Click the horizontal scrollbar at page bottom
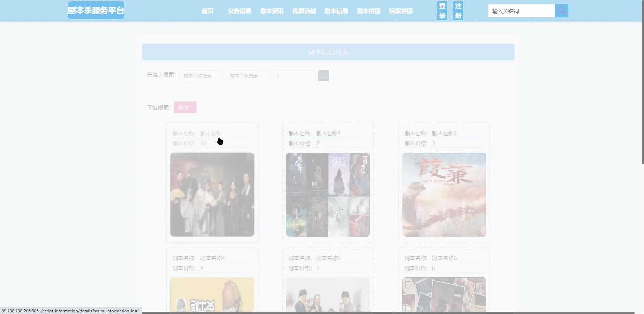Screen dimensions: 644x314 click(388, 313)
